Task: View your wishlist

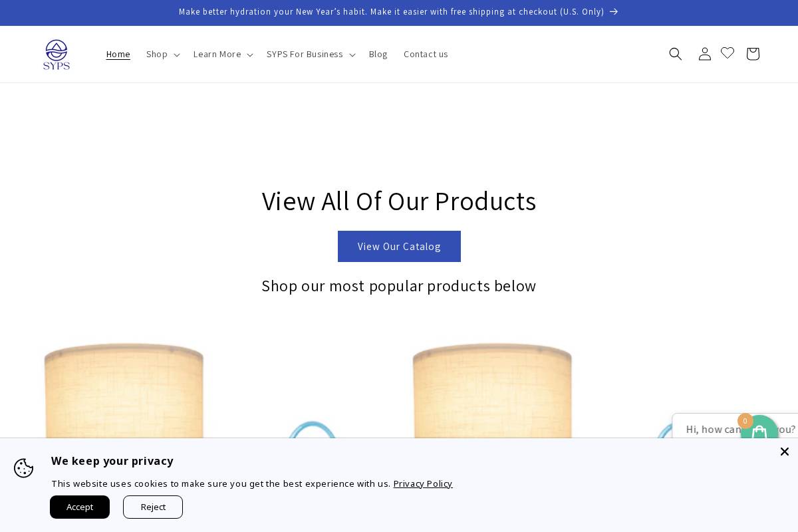Action: (x=727, y=54)
